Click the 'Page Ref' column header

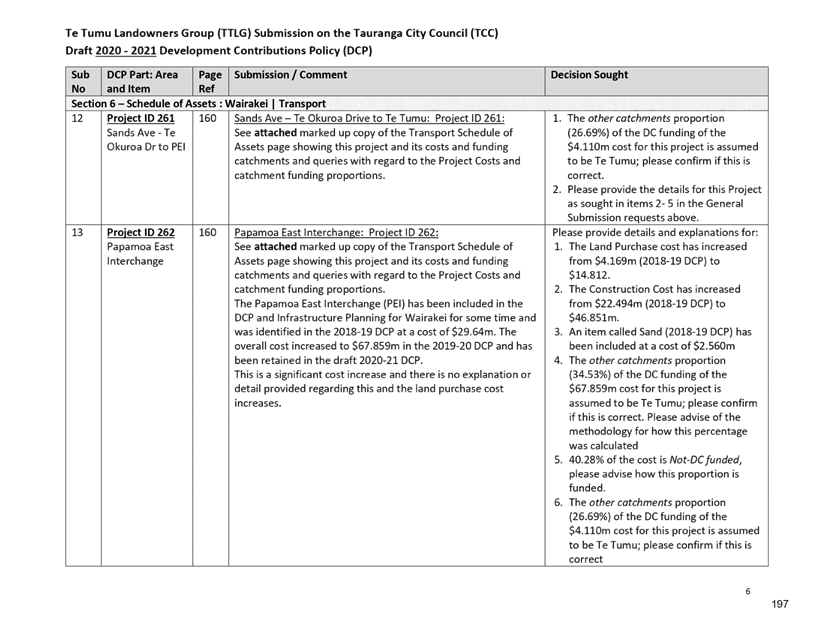point(210,82)
